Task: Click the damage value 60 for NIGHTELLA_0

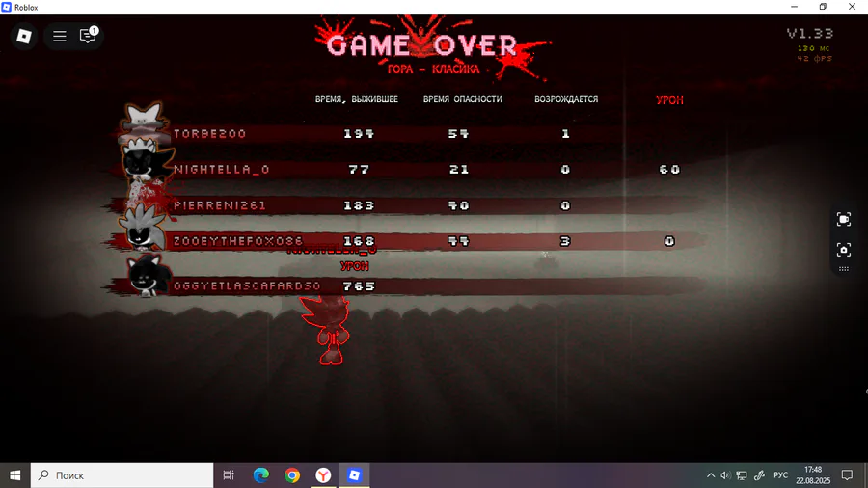Action: 669,170
